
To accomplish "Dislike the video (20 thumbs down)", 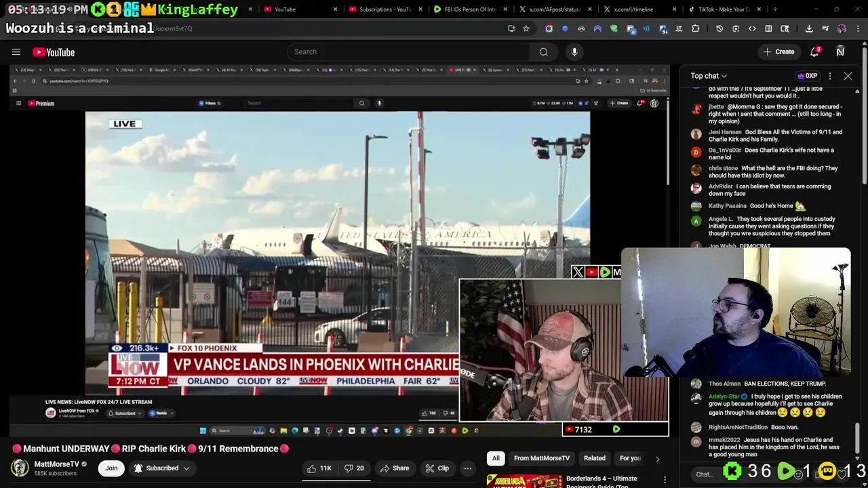I will point(355,468).
